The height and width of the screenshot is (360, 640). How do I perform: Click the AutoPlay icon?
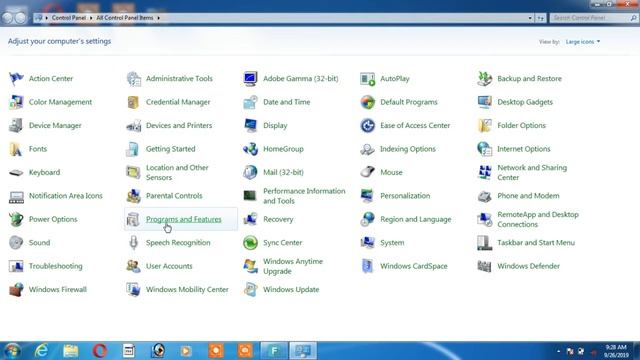click(x=367, y=78)
